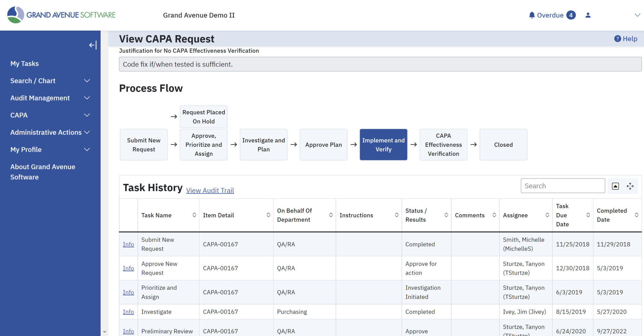Open the Overdue notifications bell

pos(531,15)
